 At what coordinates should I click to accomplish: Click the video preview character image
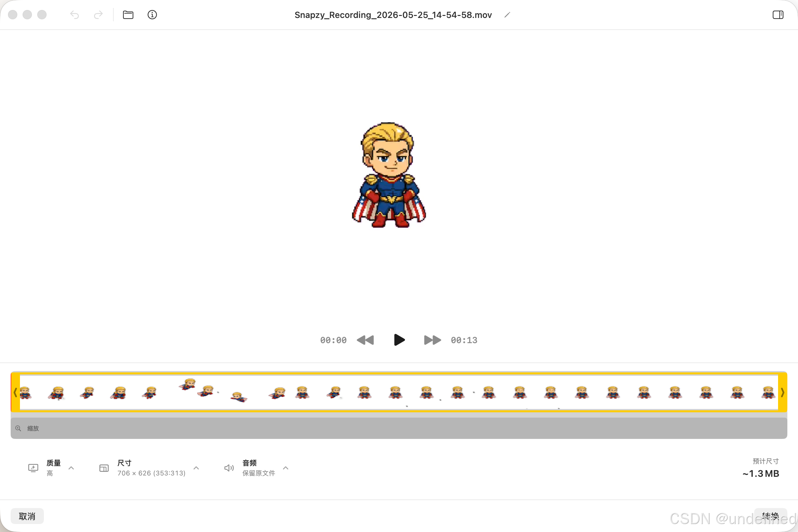point(389,175)
